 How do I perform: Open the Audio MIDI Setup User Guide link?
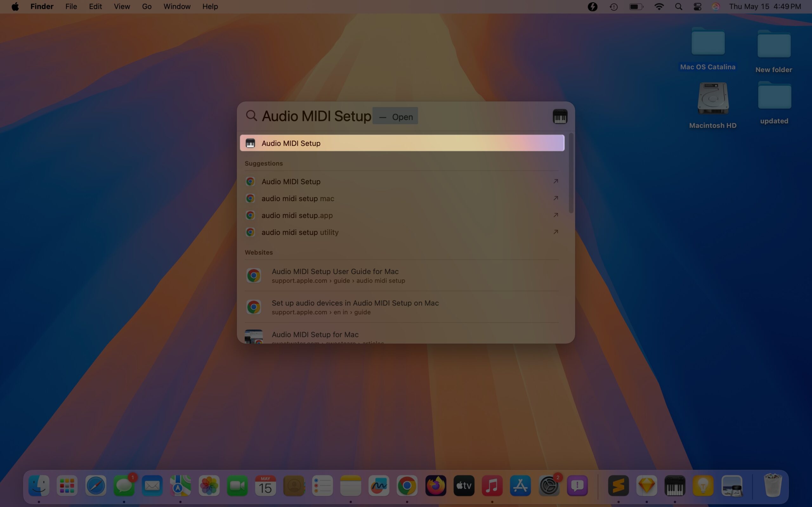click(335, 271)
